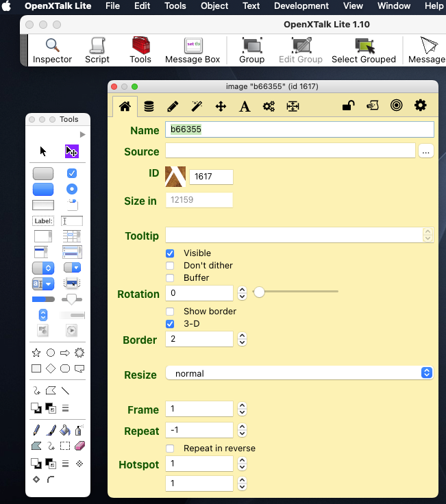
Task: Open the Help menu
Action: pyautogui.click(x=434, y=5)
